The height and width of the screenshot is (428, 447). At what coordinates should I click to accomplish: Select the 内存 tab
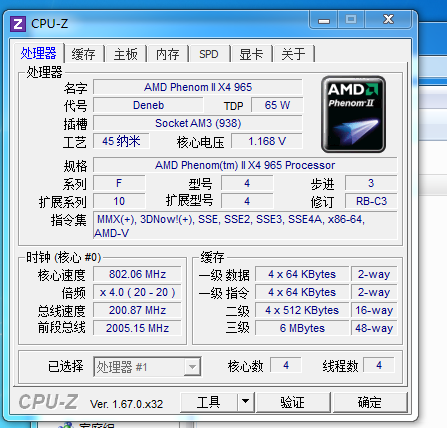tap(168, 54)
